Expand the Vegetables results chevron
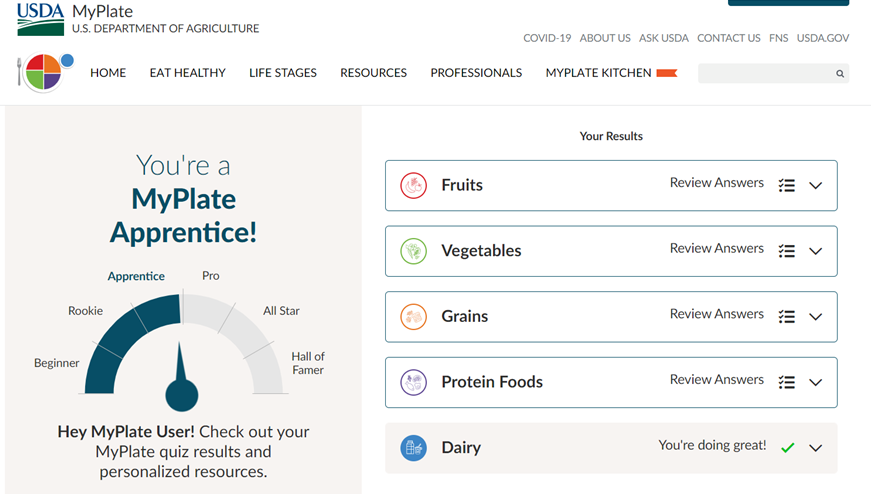The width and height of the screenshot is (871, 494). click(816, 251)
